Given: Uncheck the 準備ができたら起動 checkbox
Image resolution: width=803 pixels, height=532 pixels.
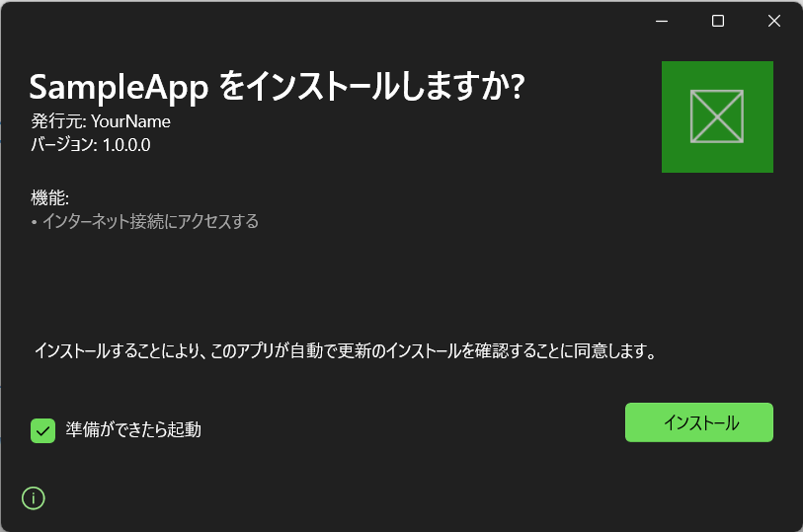Looking at the screenshot, I should 43,430.
